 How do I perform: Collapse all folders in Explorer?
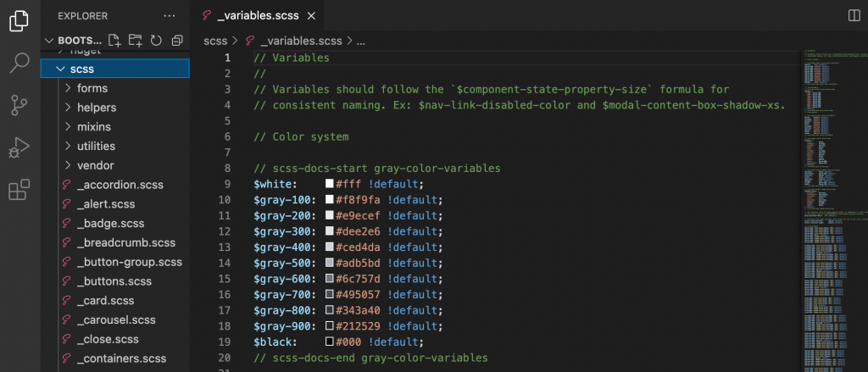(176, 41)
